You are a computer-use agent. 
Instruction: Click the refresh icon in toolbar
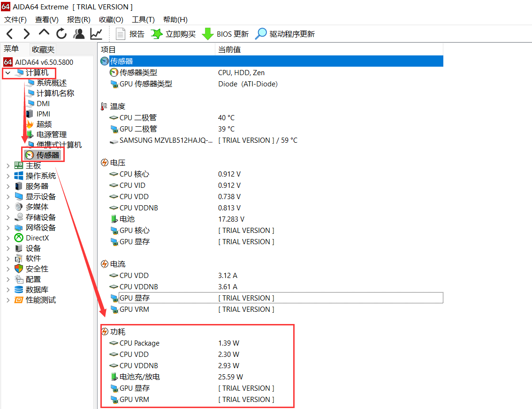coord(61,34)
